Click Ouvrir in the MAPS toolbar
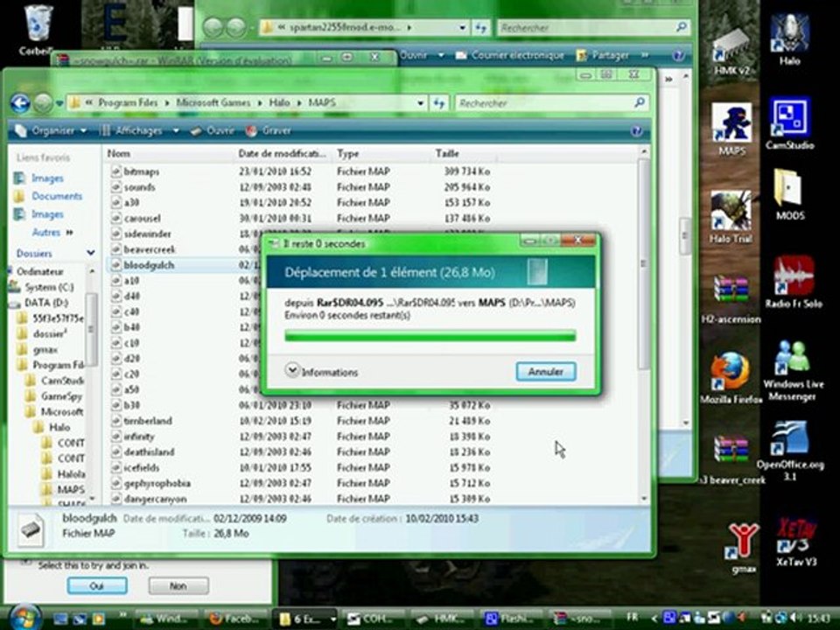Image resolution: width=840 pixels, height=630 pixels. 213,130
